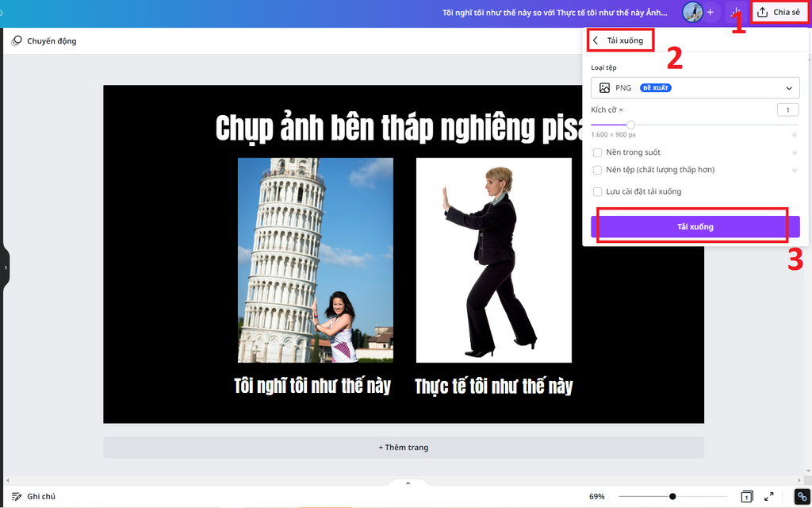The width and height of the screenshot is (812, 508).
Task: Tick Lưu cài đặt tải xuống
Action: pos(596,191)
